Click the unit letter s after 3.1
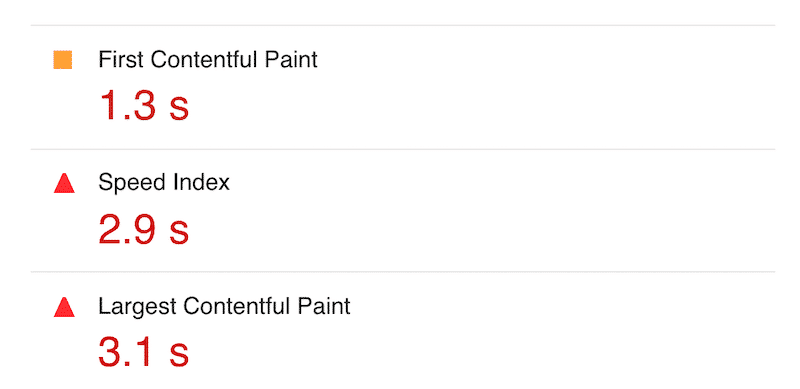This screenshot has width=800, height=389. (179, 355)
